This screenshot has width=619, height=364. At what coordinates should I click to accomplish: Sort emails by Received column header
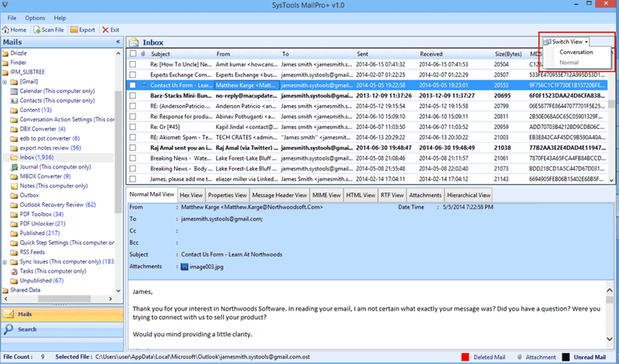431,54
